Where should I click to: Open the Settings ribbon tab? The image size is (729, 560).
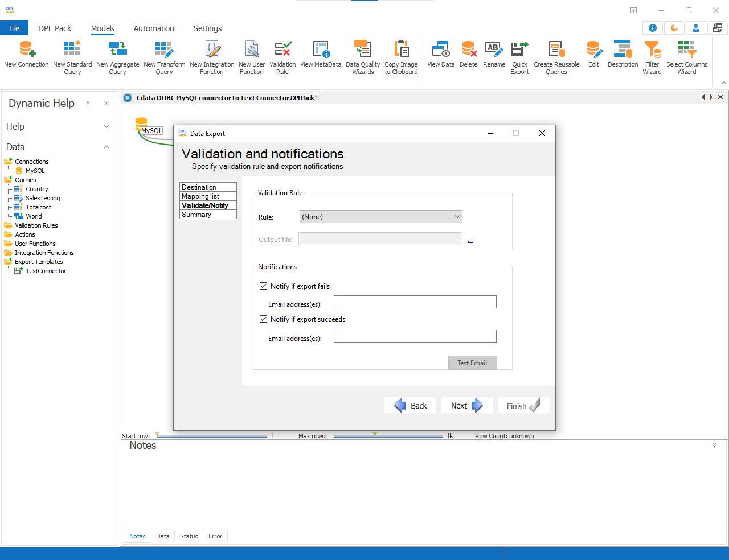[207, 28]
